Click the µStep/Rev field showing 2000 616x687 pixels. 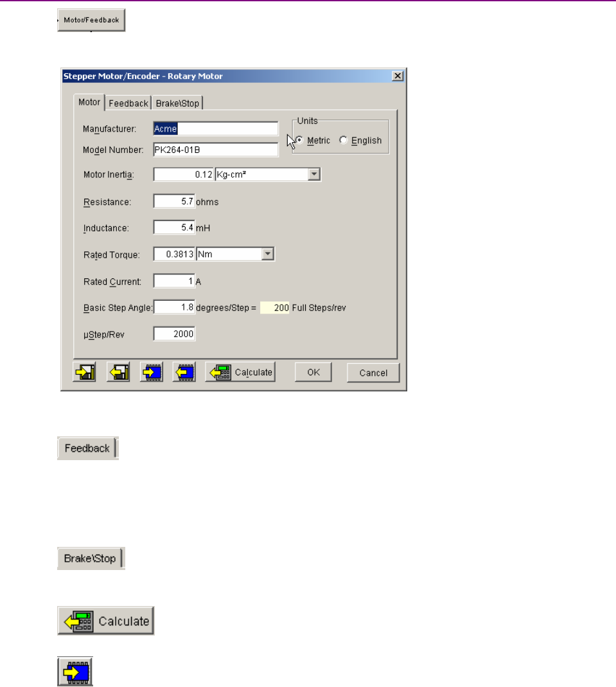pos(174,334)
